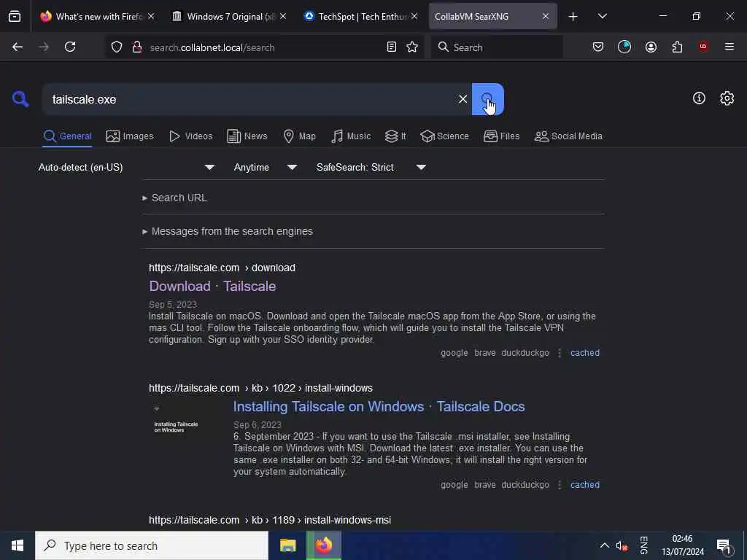Open the Firefox account icon
The height and width of the screenshot is (560, 747).
coord(651,47)
